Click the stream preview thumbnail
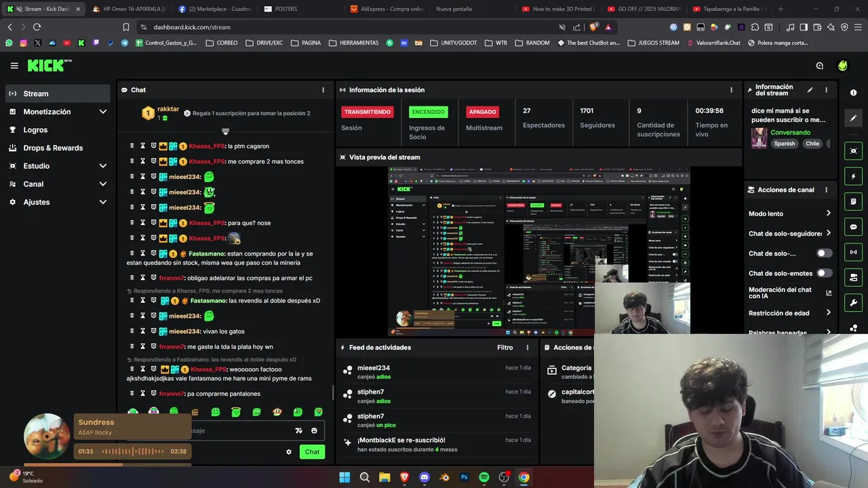868x488 pixels. 539,251
